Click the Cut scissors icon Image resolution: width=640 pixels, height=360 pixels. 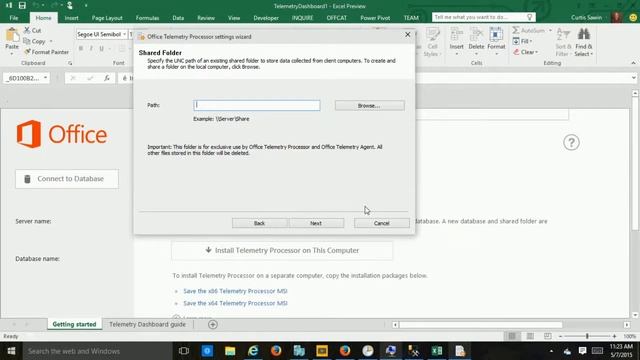tap(27, 30)
